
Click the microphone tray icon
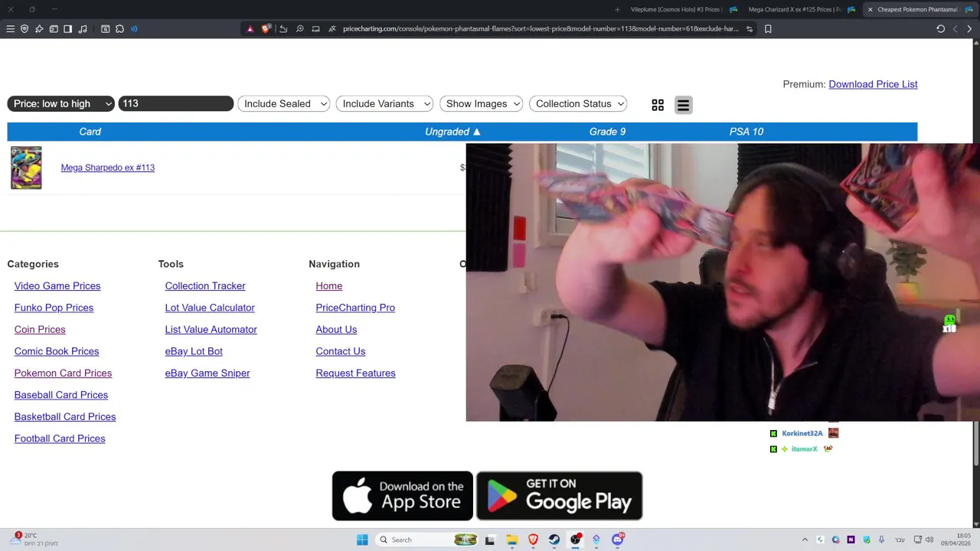click(881, 540)
